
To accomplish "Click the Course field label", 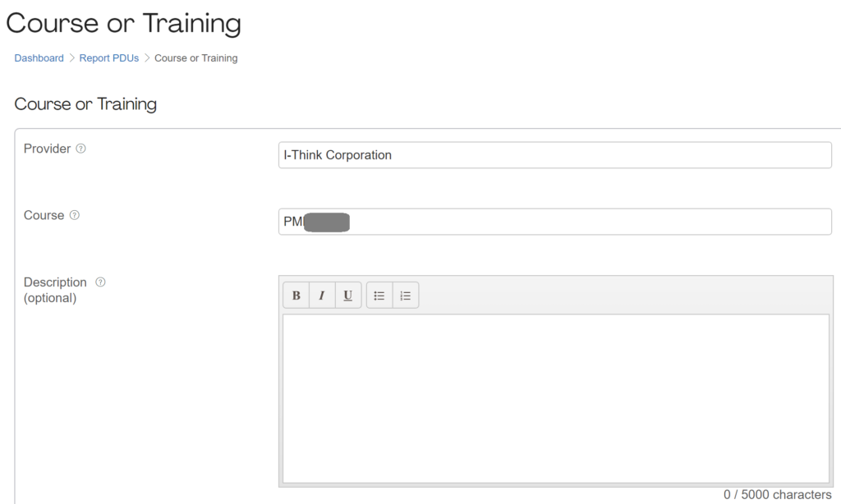I will pos(44,215).
